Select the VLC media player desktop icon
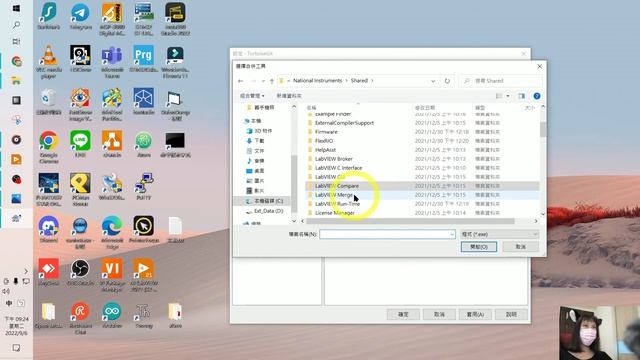640x360 pixels. pos(49,62)
